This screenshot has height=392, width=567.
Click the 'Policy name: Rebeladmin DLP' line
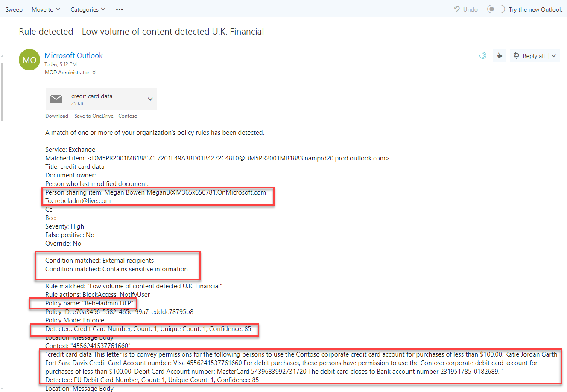pyautogui.click(x=89, y=303)
